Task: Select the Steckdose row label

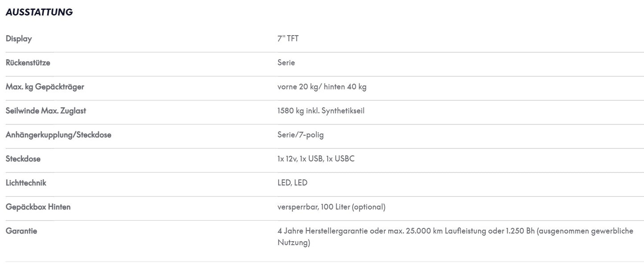Action: point(23,159)
